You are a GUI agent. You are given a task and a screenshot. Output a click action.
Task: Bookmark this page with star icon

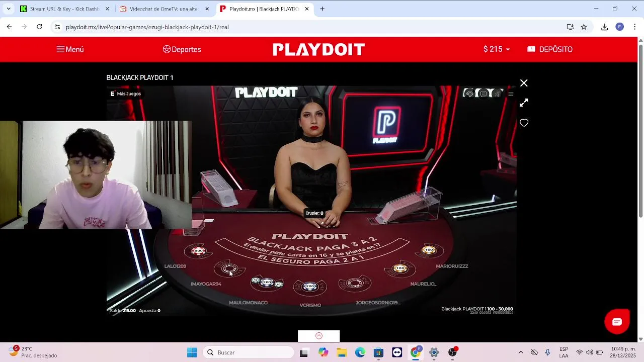(x=584, y=27)
